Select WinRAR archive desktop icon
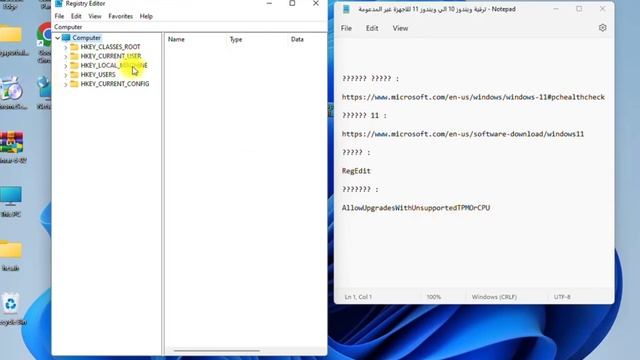640x360 pixels. pyautogui.click(x=12, y=147)
